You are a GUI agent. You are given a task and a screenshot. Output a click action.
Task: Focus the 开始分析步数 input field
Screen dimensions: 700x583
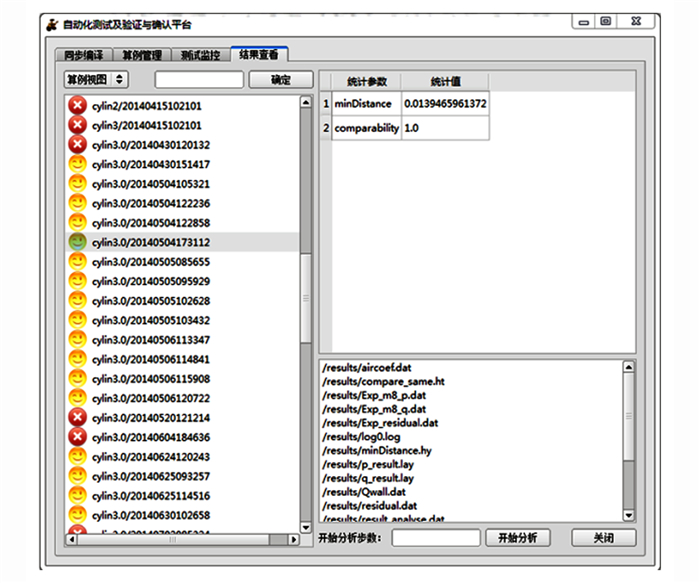pos(435,538)
